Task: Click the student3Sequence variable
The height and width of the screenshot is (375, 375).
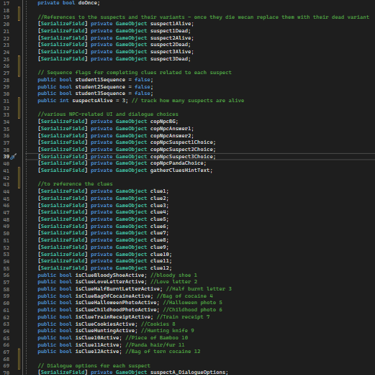Action: click(100, 93)
